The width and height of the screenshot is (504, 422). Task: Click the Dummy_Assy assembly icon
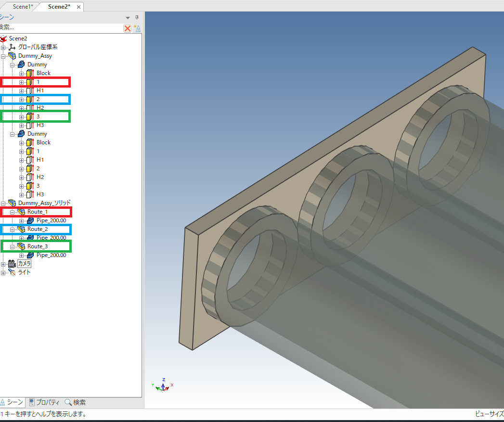click(x=13, y=56)
